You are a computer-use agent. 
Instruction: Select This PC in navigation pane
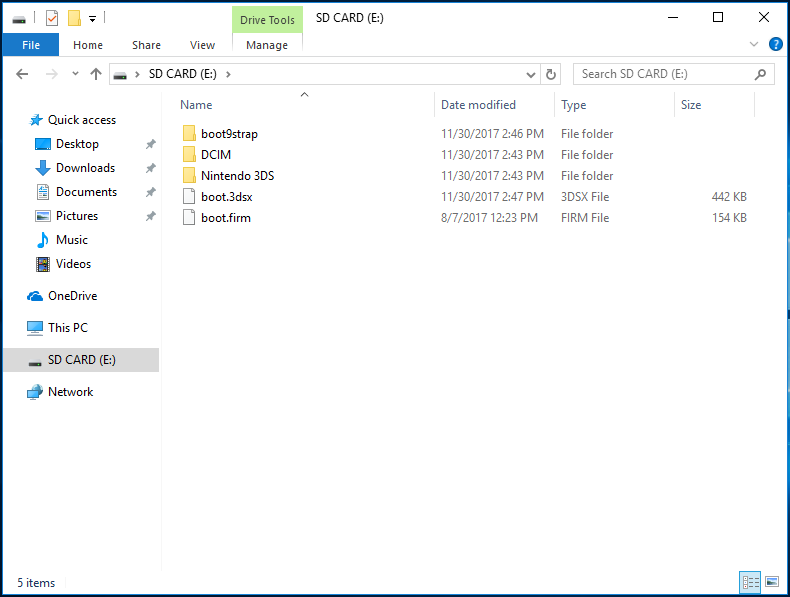point(67,328)
